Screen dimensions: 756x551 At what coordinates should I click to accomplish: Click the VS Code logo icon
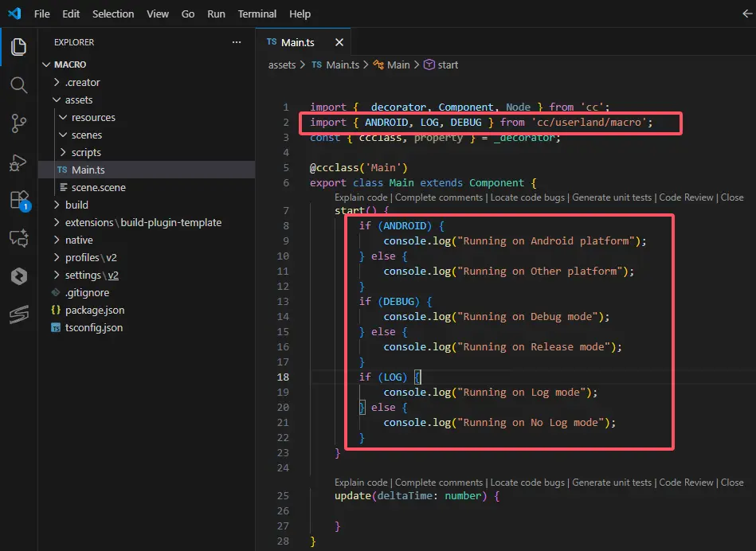tap(14, 14)
